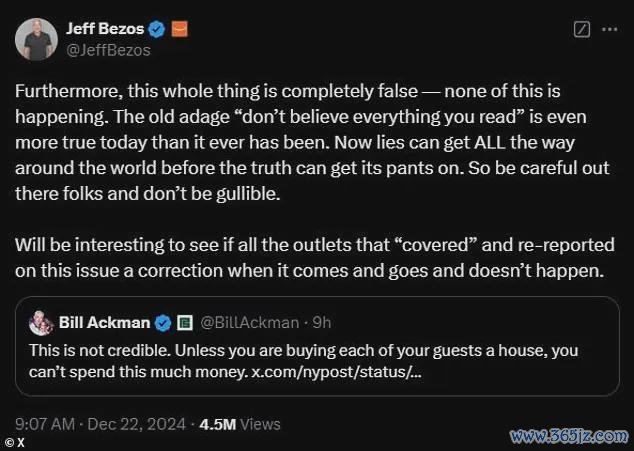The image size is (634, 451).
Task: Click Bill Ackman's blue verified checkmark
Action: tap(163, 323)
